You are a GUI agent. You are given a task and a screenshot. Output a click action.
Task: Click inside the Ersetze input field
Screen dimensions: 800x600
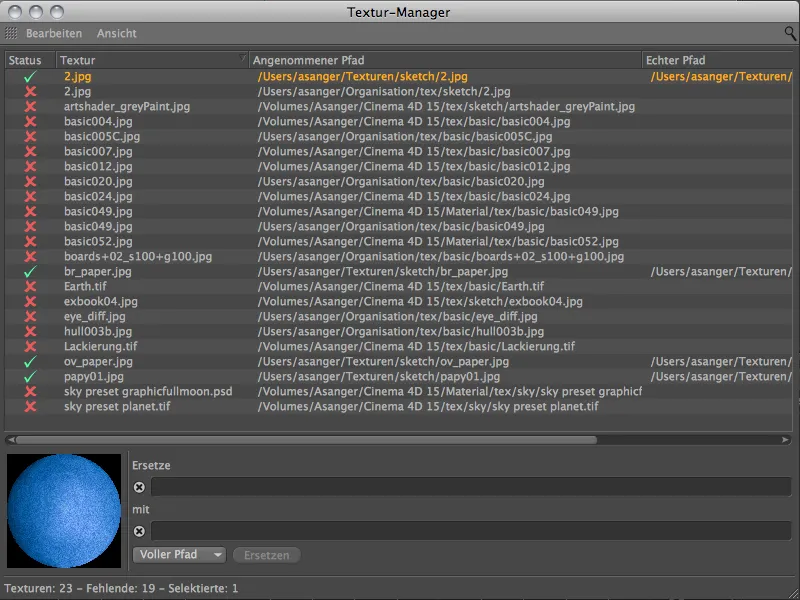[x=400, y=489]
